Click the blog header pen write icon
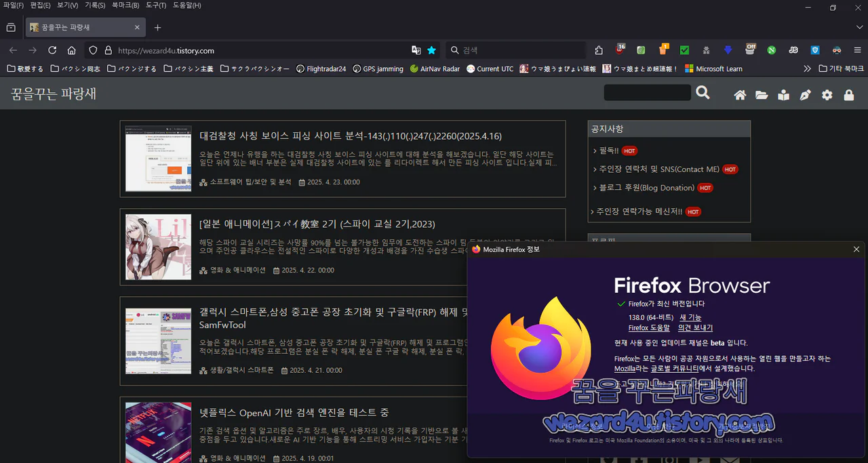This screenshot has width=868, height=463. pos(805,96)
